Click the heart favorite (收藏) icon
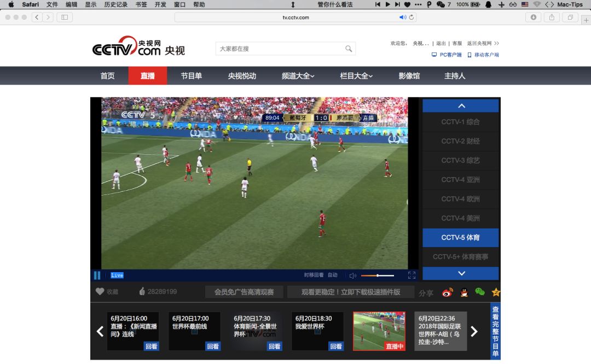The height and width of the screenshot is (364, 591). 100,292
